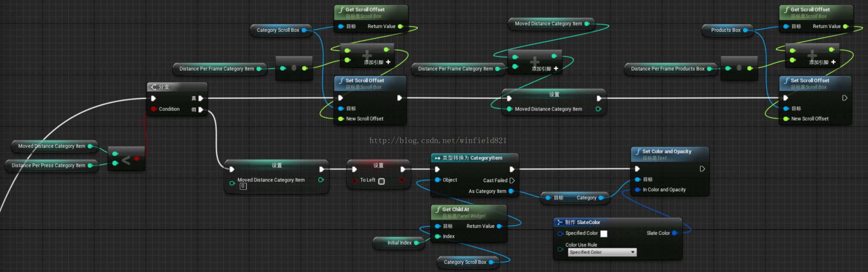The height and width of the screenshot is (272, 868).
Task: Click the As Category Item output pin
Action: [511, 191]
